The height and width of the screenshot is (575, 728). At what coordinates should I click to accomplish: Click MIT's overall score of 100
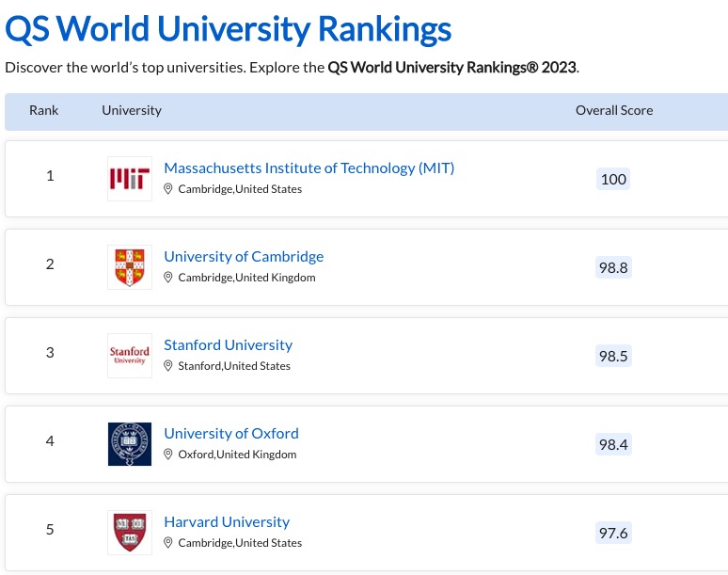[613, 179]
